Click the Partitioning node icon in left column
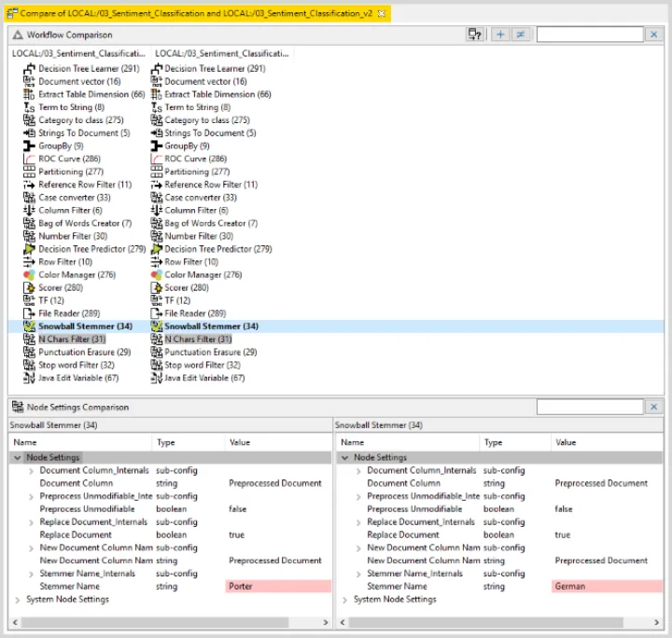Image resolution: width=672 pixels, height=638 pixels. [28, 172]
